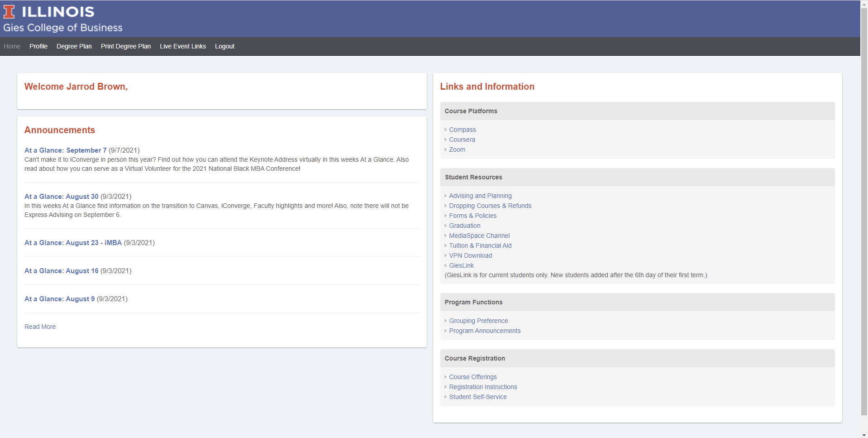This screenshot has width=868, height=438.
Task: Open the "At a Glance: September 7" announcement
Action: 65,150
